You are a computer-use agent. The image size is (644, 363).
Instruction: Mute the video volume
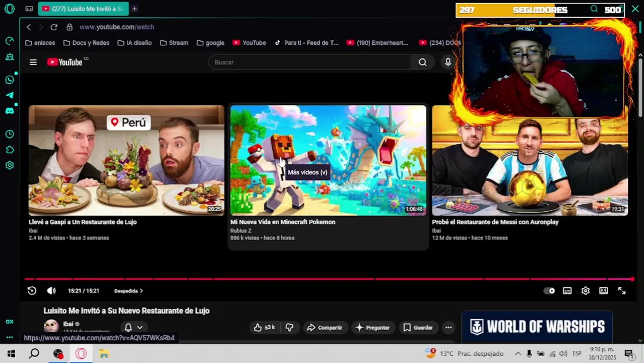pyautogui.click(x=51, y=290)
